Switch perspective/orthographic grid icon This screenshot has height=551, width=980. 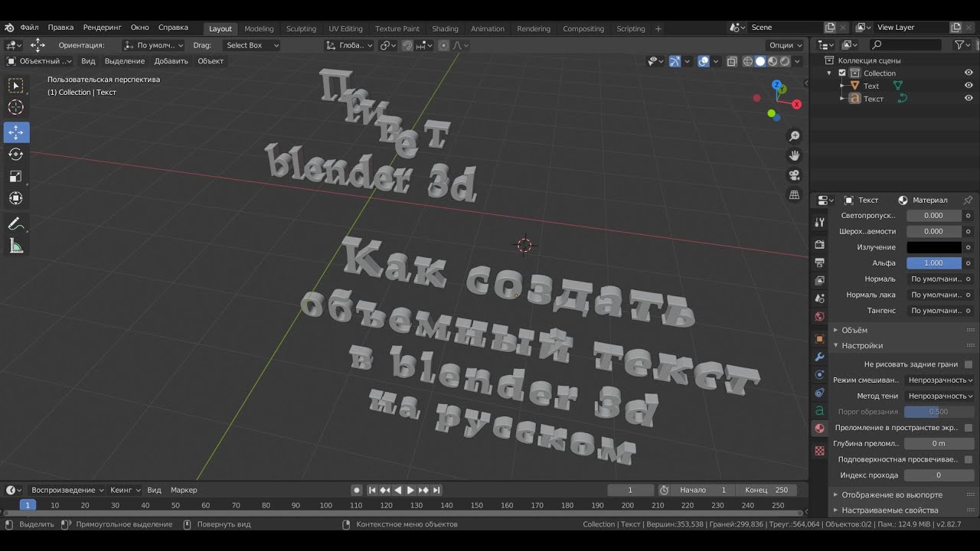tap(794, 195)
